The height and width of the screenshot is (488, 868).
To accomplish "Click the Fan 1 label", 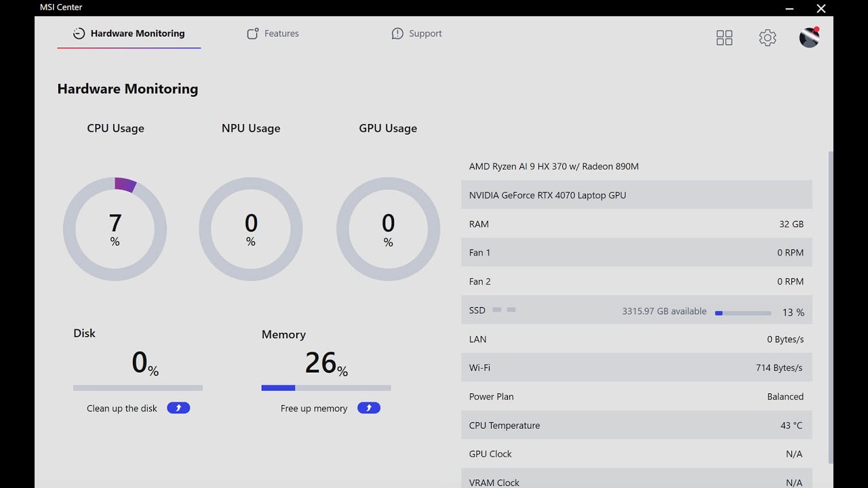I will [479, 253].
